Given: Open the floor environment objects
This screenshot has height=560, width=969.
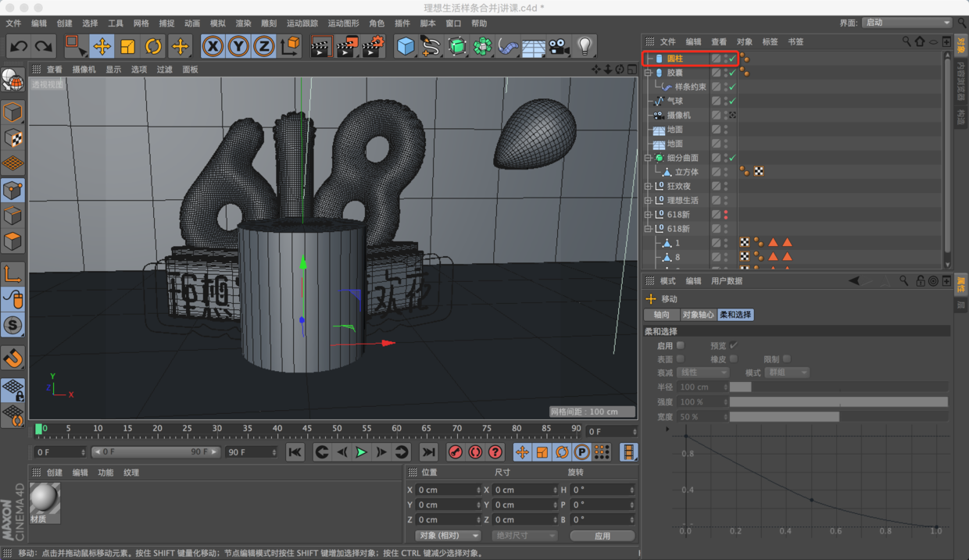Looking at the screenshot, I should (x=534, y=46).
